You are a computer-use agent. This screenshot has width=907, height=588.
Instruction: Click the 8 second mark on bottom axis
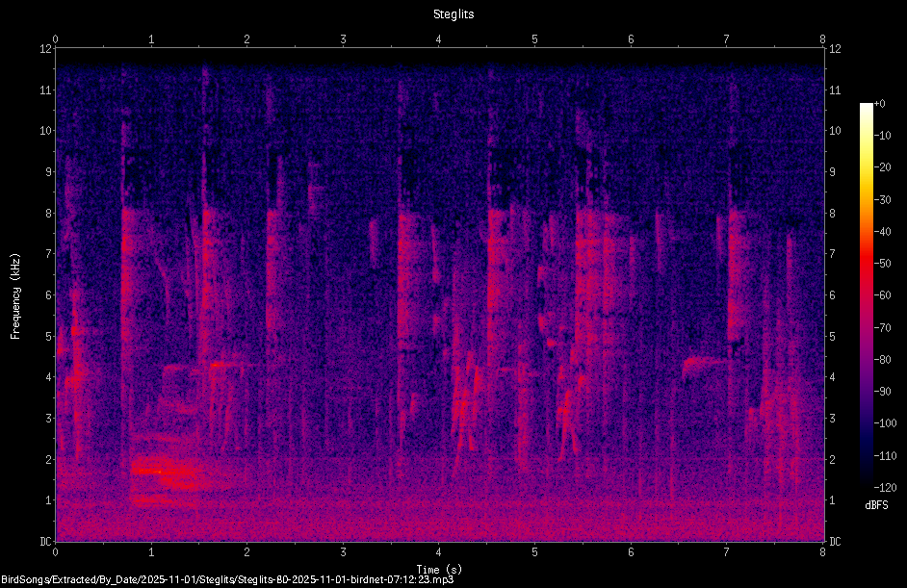coord(822,552)
